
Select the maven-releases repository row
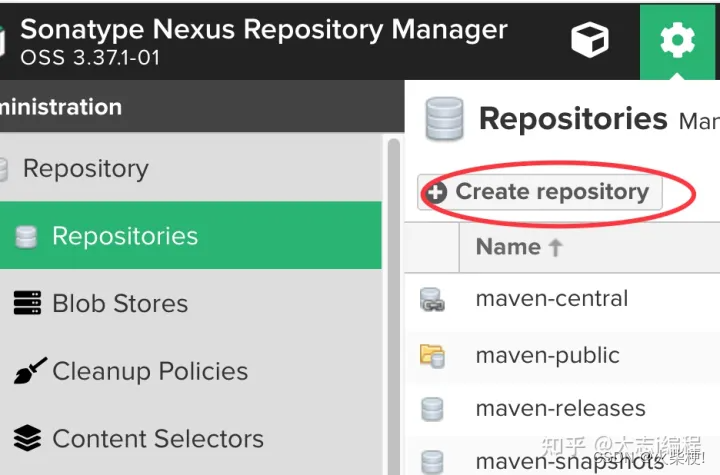pyautogui.click(x=562, y=409)
